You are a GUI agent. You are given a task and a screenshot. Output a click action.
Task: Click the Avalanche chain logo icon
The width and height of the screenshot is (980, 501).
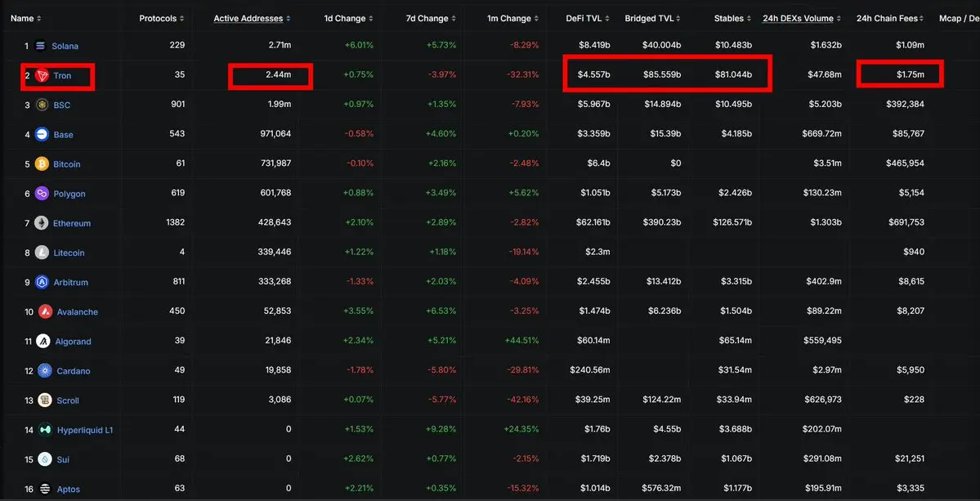(x=45, y=311)
